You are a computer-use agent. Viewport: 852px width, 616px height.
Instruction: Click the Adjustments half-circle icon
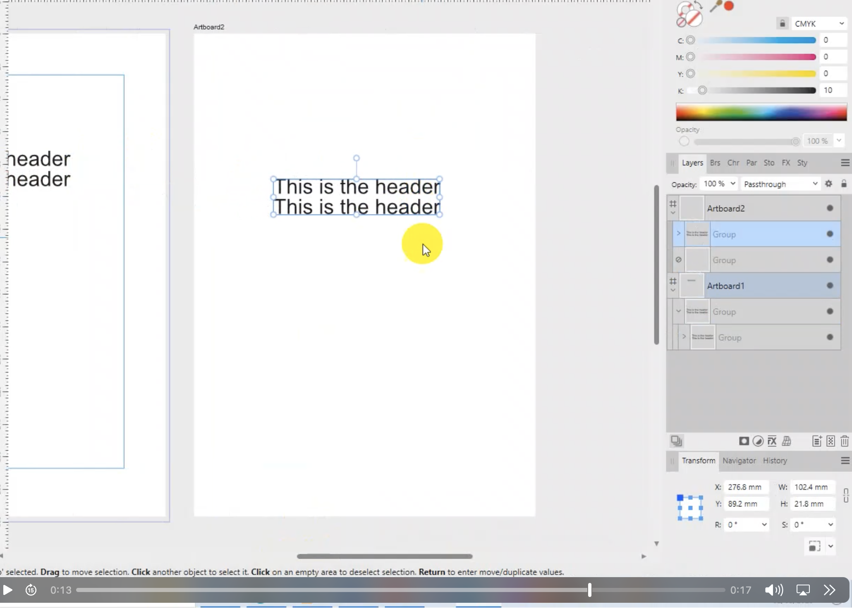click(x=758, y=441)
